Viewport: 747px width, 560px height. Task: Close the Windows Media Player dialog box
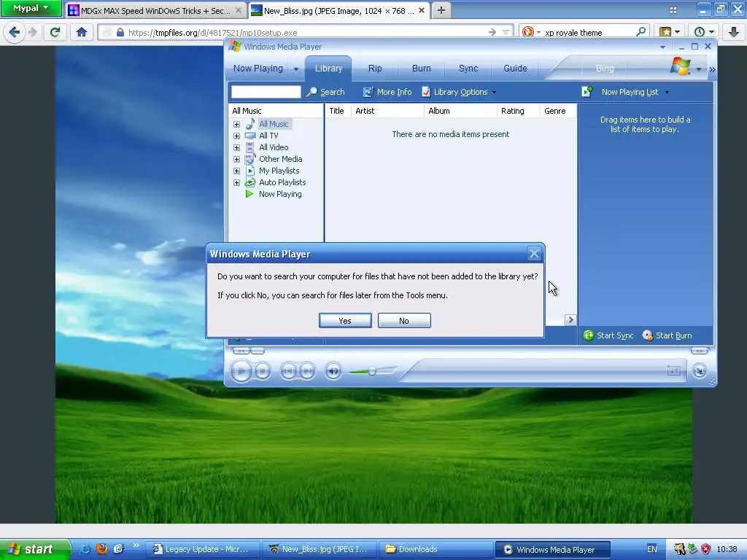pos(534,254)
